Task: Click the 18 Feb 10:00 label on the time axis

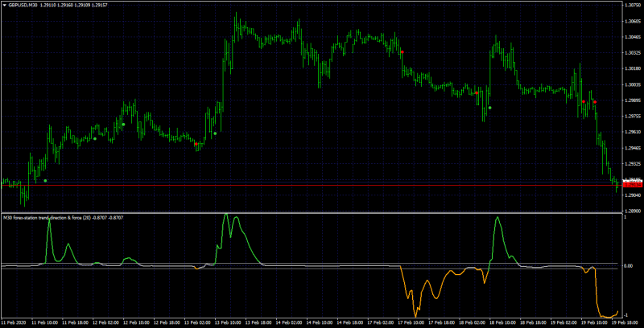Action: (500, 322)
